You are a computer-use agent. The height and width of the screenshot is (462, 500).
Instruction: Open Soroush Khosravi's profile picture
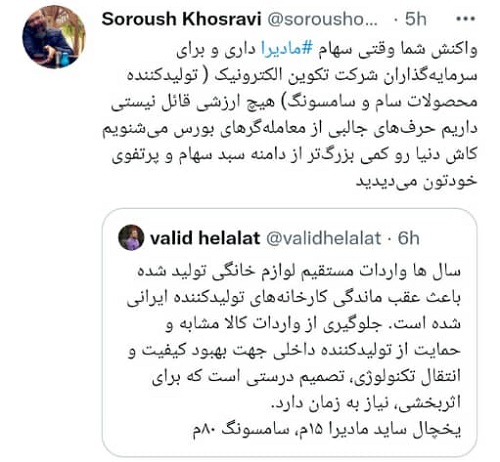tap(54, 37)
